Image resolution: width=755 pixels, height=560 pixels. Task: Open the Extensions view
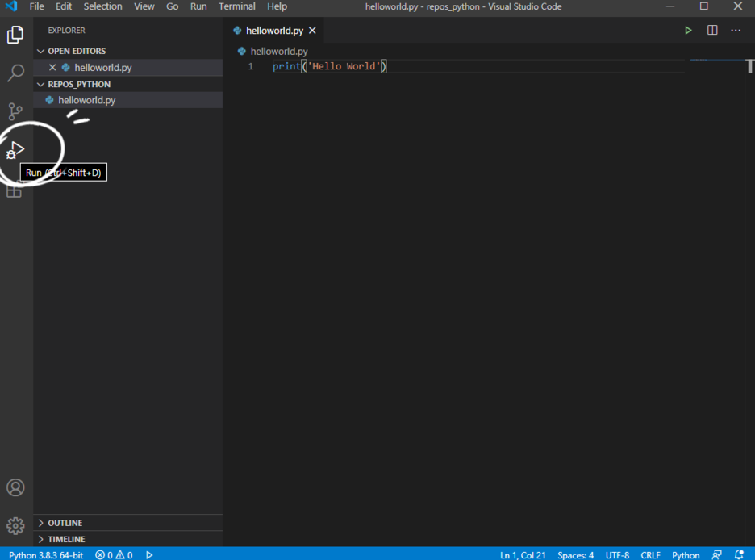(x=14, y=190)
